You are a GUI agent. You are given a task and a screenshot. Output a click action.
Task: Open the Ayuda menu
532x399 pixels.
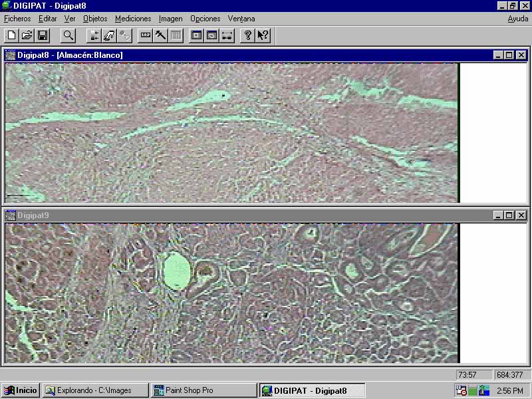point(518,19)
